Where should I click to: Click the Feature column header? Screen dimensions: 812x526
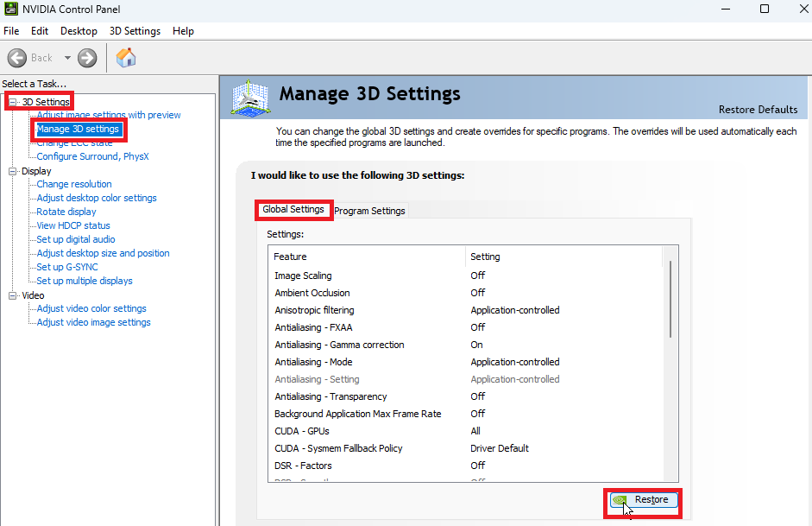[x=367, y=257]
